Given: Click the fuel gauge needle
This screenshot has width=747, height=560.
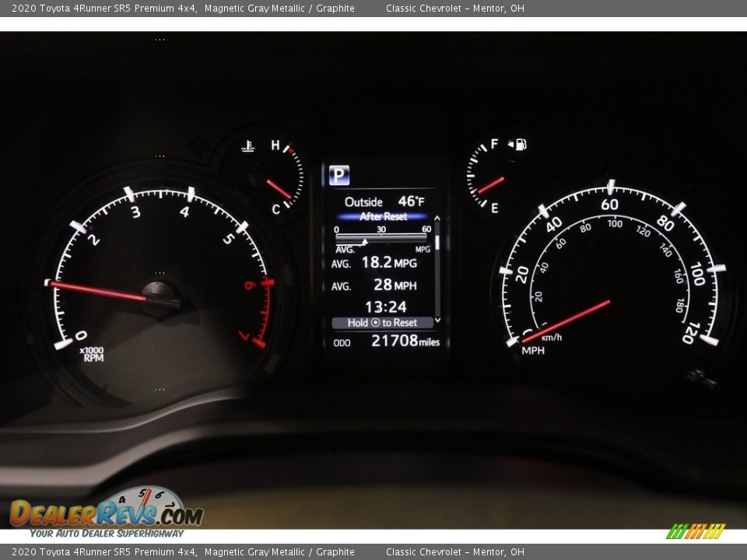Looking at the screenshot, I should [491, 186].
